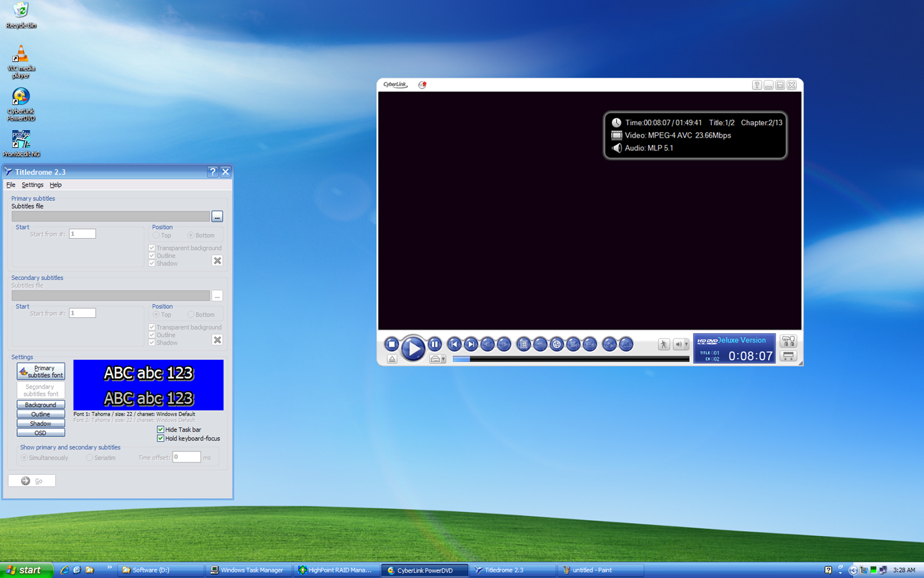Open the Titledrome Settings menu

tap(32, 185)
